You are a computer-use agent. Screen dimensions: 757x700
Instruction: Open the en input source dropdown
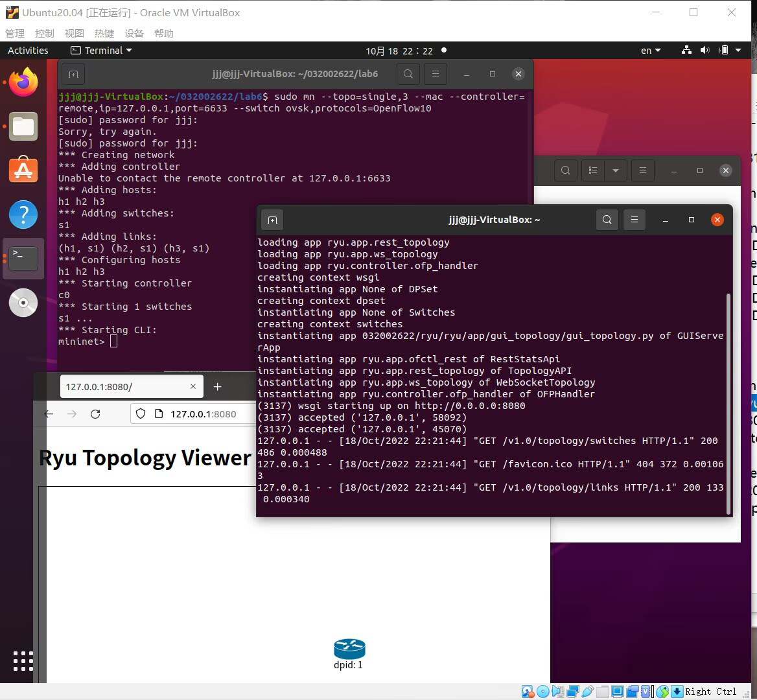point(650,50)
